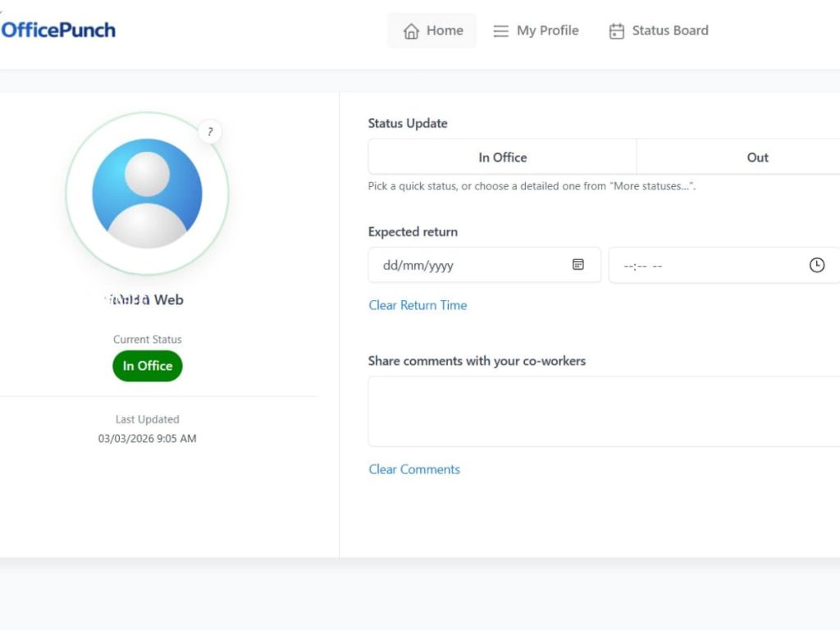Focus the dd/mm/yyyy expected return date field
Viewport: 840px width, 630px height.
[468, 266]
